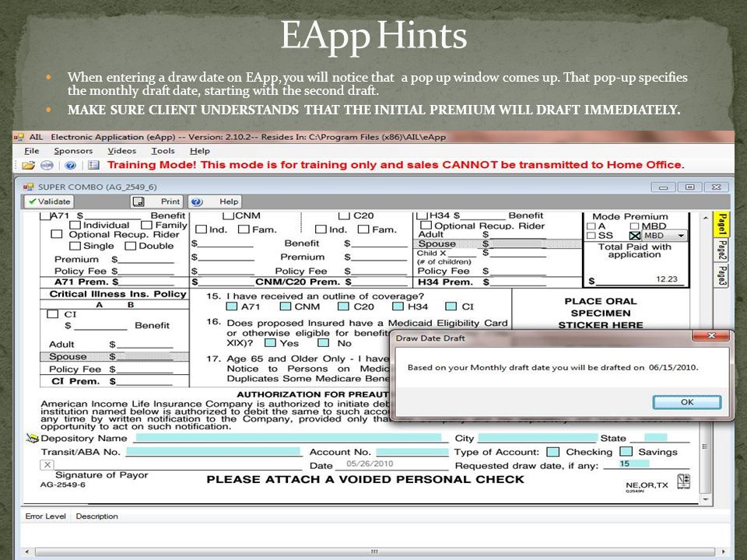The height and width of the screenshot is (560, 747).
Task: Check the Checking account type box
Action: pyautogui.click(x=553, y=452)
